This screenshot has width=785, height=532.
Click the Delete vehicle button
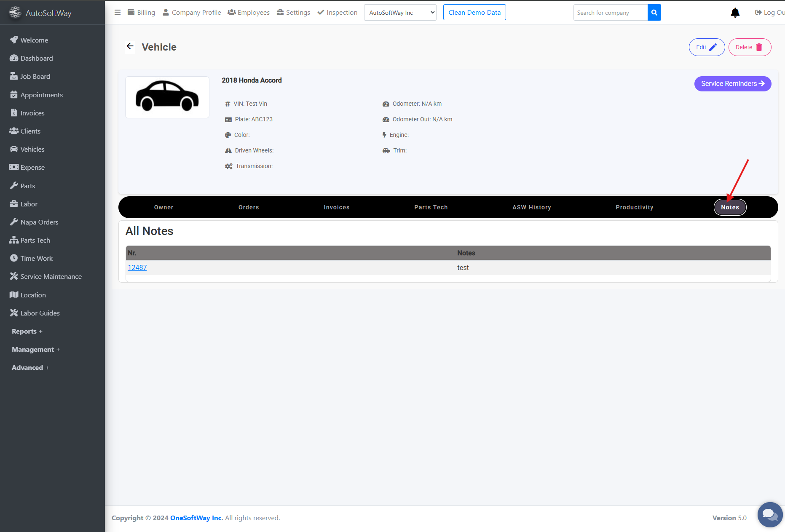pos(749,47)
